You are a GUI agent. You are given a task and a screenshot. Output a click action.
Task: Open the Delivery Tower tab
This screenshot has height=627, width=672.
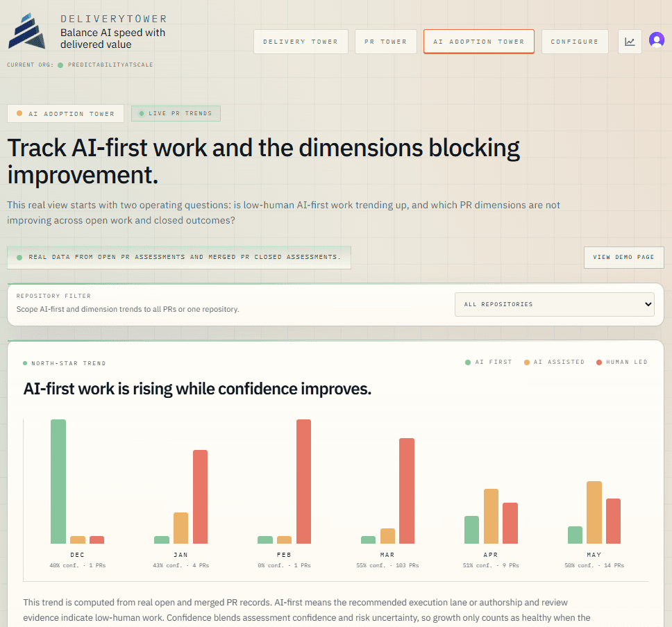(301, 42)
